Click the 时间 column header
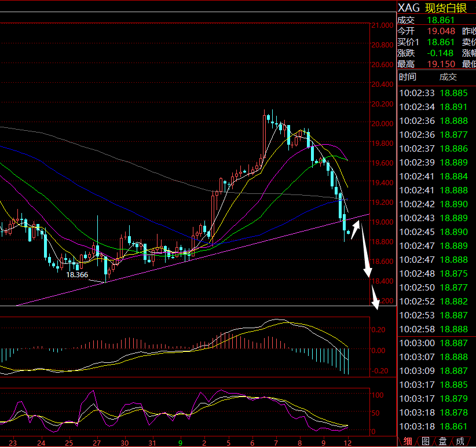This screenshot has width=476, height=448. pyautogui.click(x=408, y=77)
